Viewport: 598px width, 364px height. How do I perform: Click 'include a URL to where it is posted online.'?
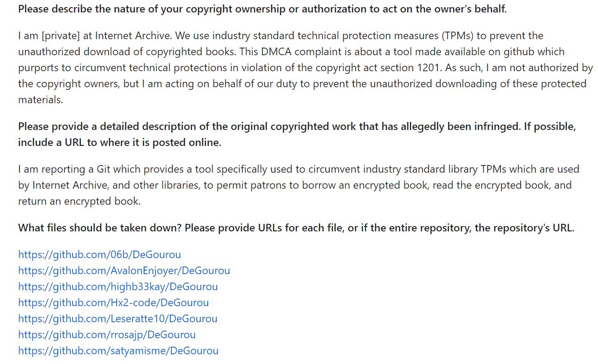pos(120,143)
